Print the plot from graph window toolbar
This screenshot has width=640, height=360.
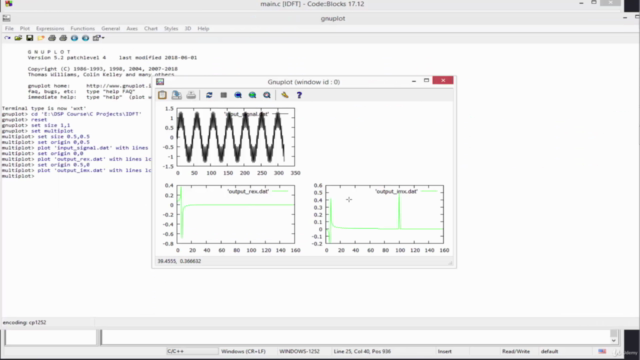pos(191,95)
